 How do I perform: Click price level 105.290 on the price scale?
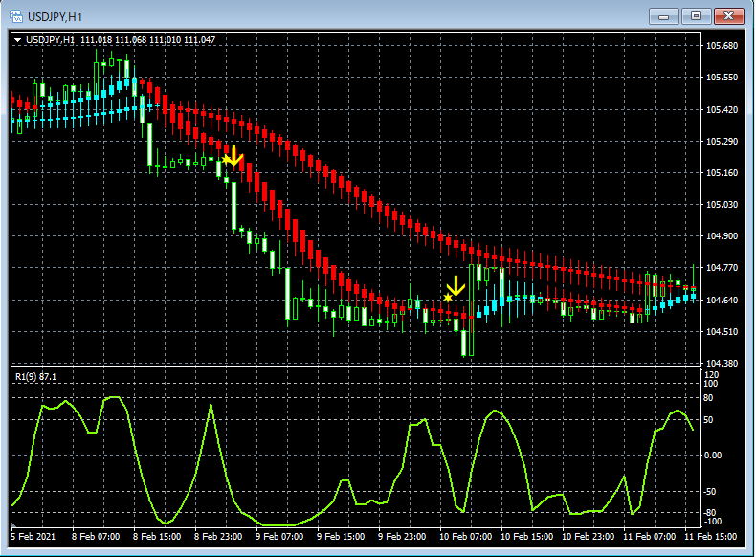click(722, 142)
